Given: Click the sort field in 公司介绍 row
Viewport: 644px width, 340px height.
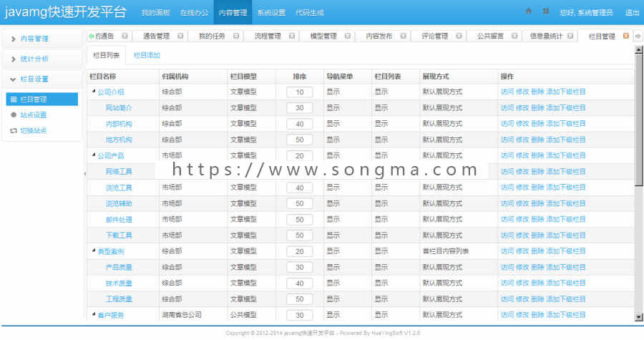Looking at the screenshot, I should 299,92.
